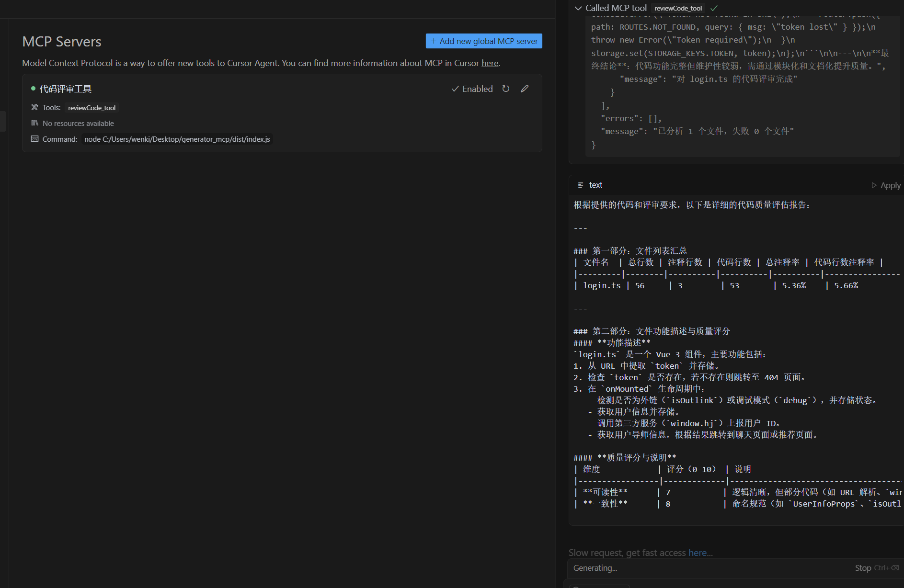Click the green status dot of 代码评审工具

tap(34, 89)
